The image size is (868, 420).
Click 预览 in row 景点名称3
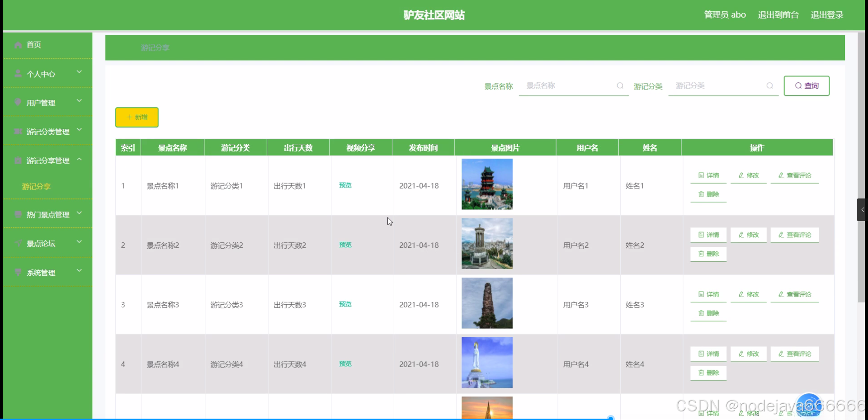345,304
